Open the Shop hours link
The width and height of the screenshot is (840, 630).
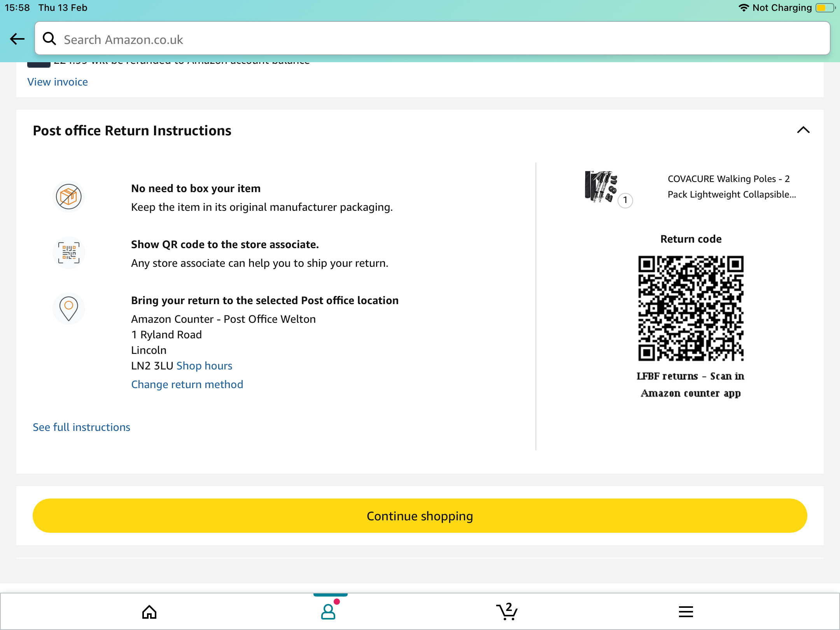click(x=204, y=366)
